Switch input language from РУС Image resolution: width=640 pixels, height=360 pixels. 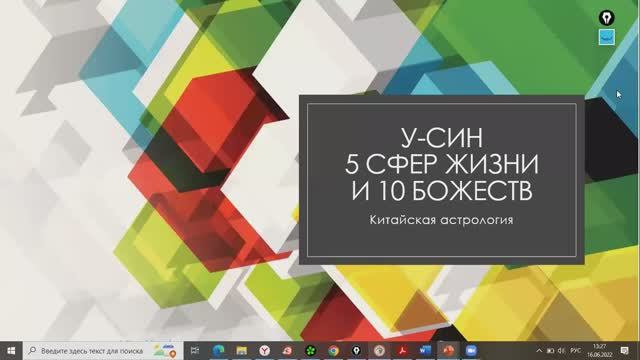tap(576, 351)
